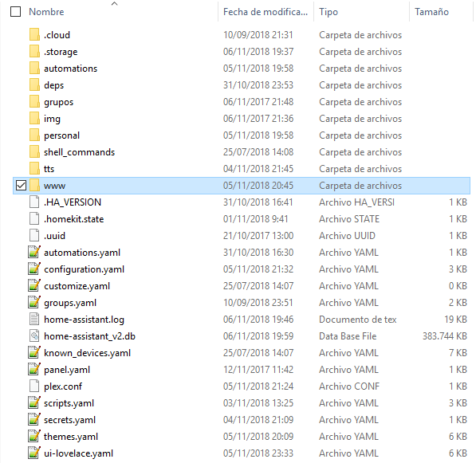Sort files by Tamaño column header
476x463 pixels.
pyautogui.click(x=442, y=12)
